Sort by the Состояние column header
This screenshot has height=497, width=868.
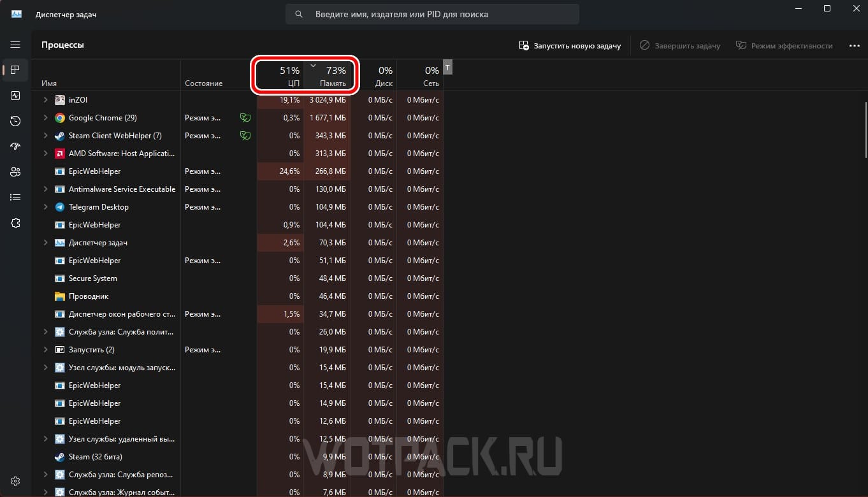coord(219,76)
